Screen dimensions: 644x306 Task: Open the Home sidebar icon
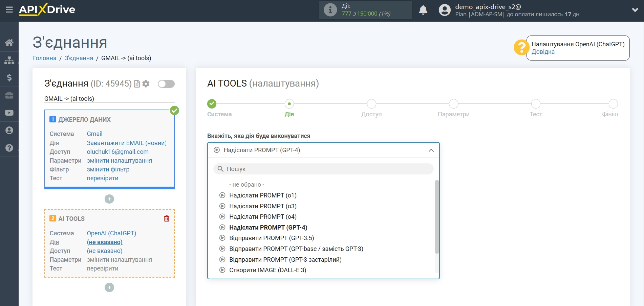click(x=9, y=43)
